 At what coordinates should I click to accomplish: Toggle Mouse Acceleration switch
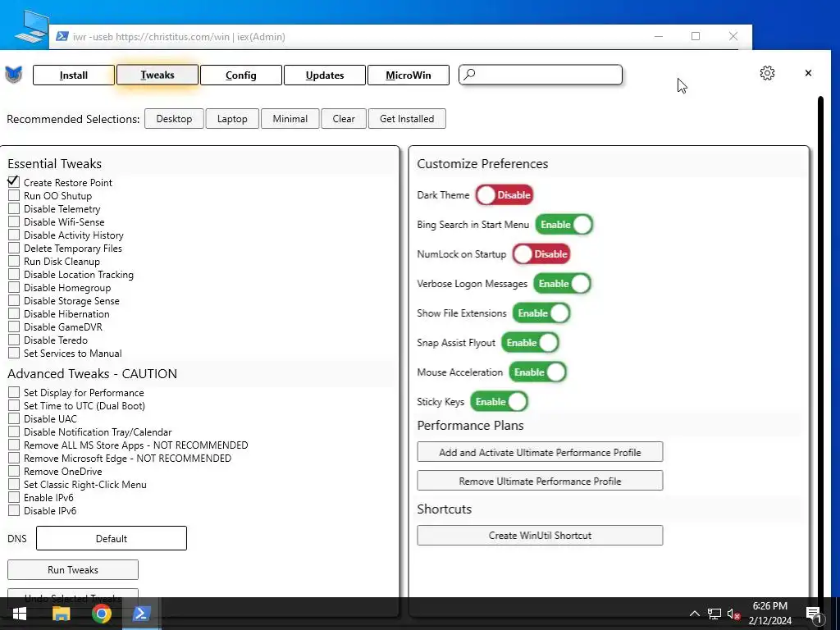(538, 372)
